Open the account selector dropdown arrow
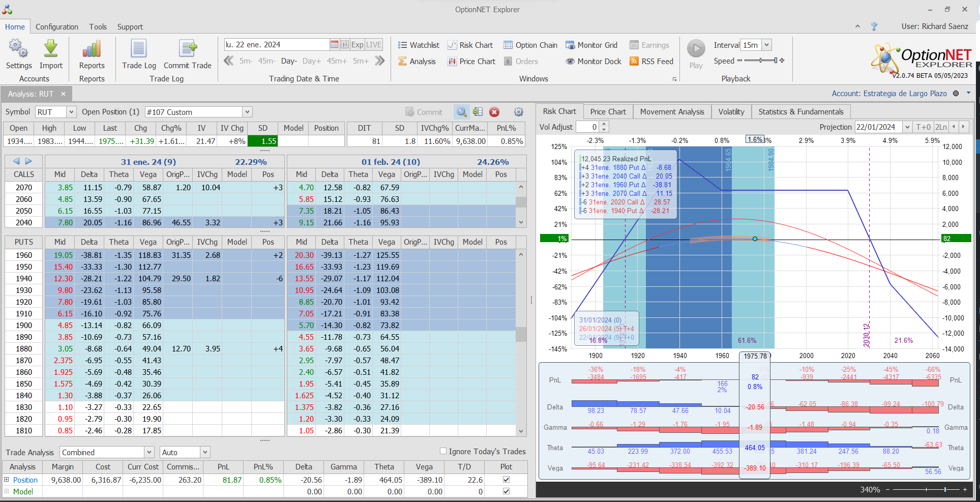Viewport: 980px width, 502px height. (x=969, y=93)
